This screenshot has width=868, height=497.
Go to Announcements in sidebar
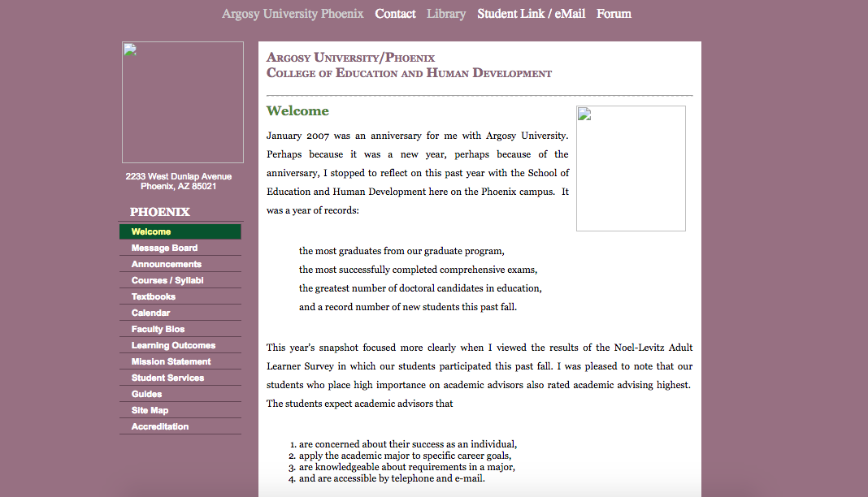[x=180, y=264]
